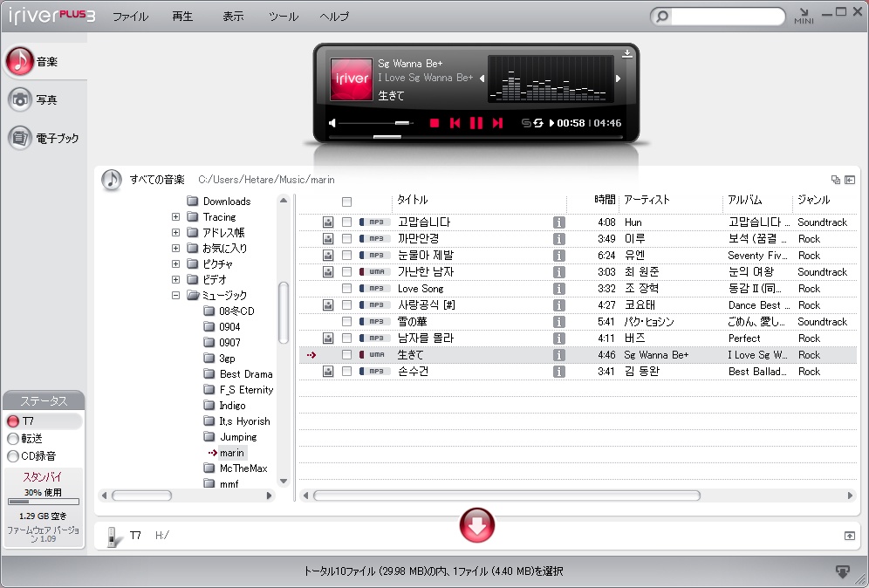Open the 再生 menu
The height and width of the screenshot is (588, 869).
tap(182, 17)
